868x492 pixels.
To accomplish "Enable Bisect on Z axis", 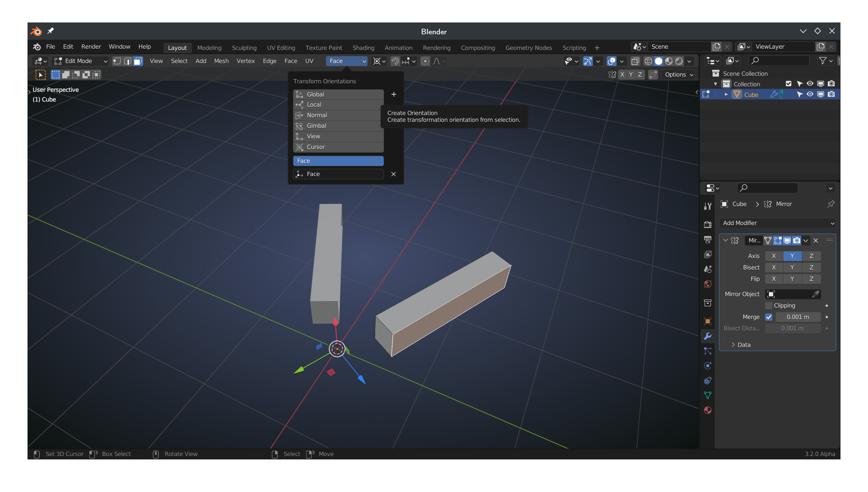I will 811,267.
